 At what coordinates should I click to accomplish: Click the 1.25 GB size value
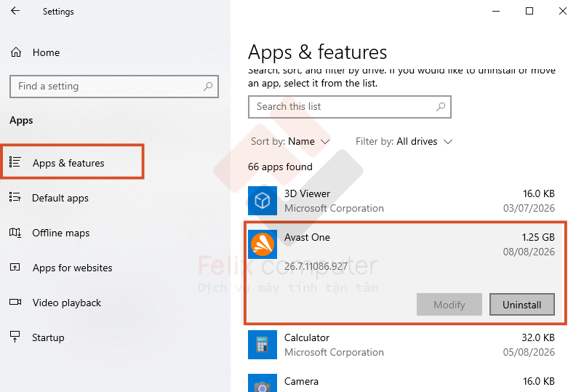538,237
